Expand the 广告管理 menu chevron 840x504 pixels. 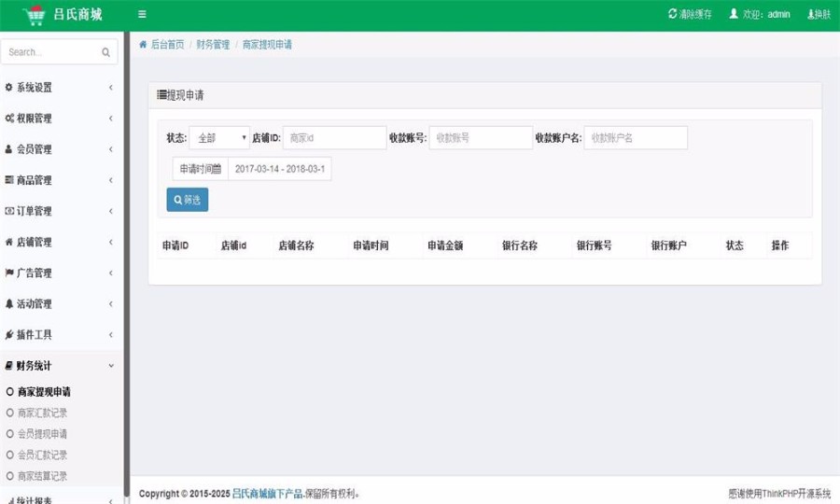(111, 273)
